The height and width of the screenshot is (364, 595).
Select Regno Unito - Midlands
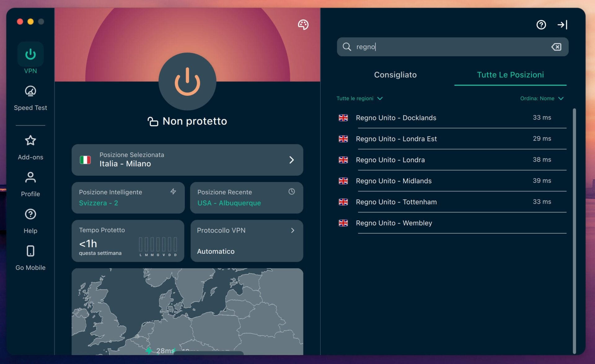pyautogui.click(x=452, y=181)
